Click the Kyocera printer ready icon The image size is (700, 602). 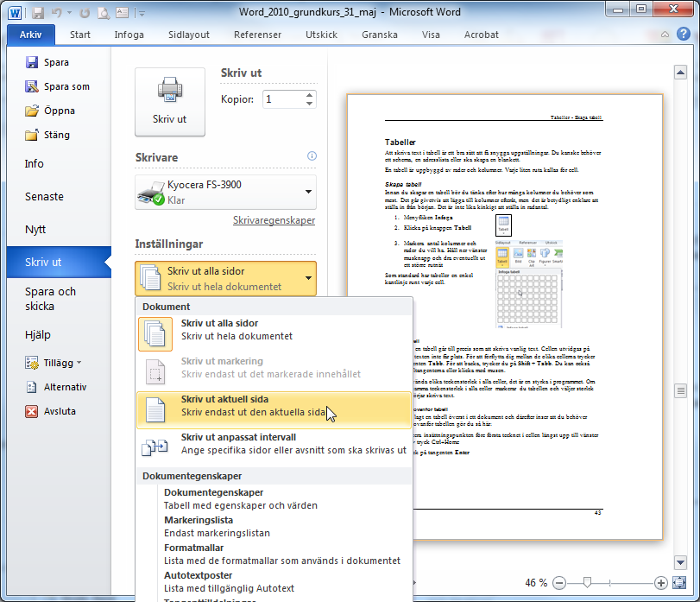point(151,193)
